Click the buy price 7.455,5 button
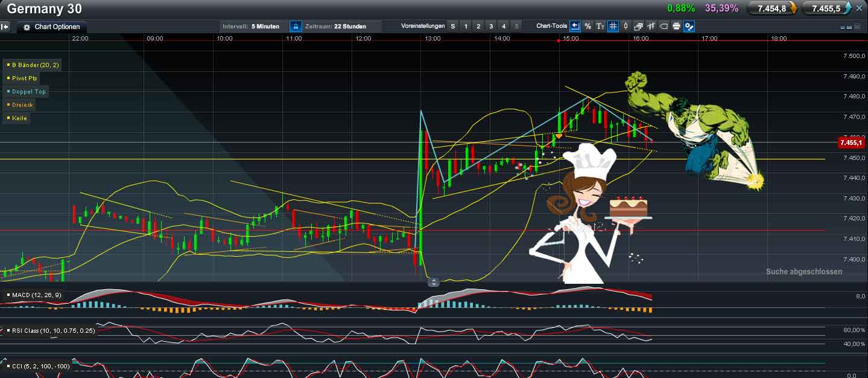868x378 pixels. [826, 8]
